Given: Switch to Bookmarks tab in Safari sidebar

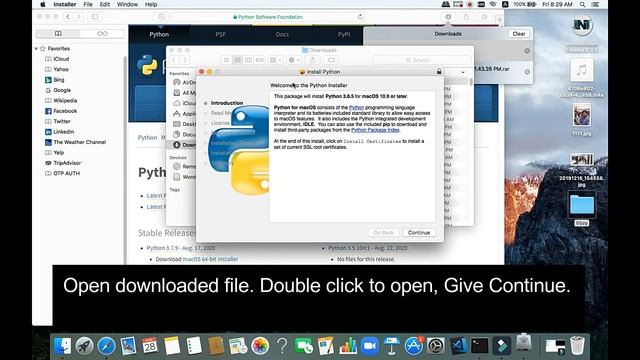Looking at the screenshot, I should click(58, 33).
